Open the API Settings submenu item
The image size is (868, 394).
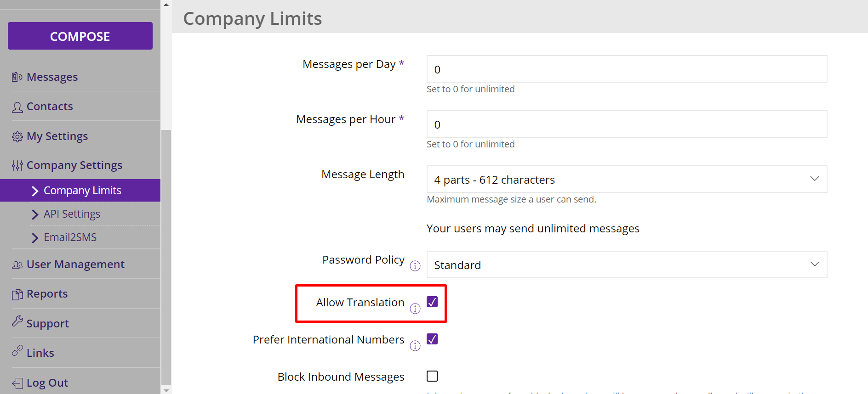tap(72, 214)
